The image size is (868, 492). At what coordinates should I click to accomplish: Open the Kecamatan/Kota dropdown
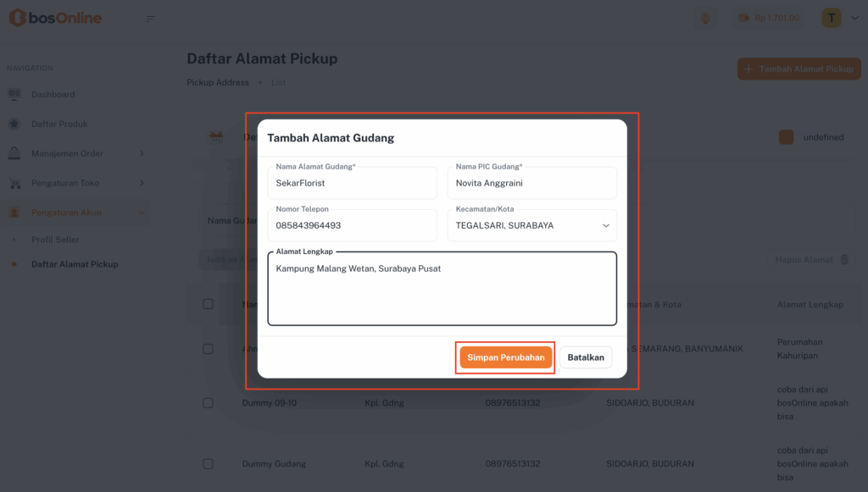(531, 225)
